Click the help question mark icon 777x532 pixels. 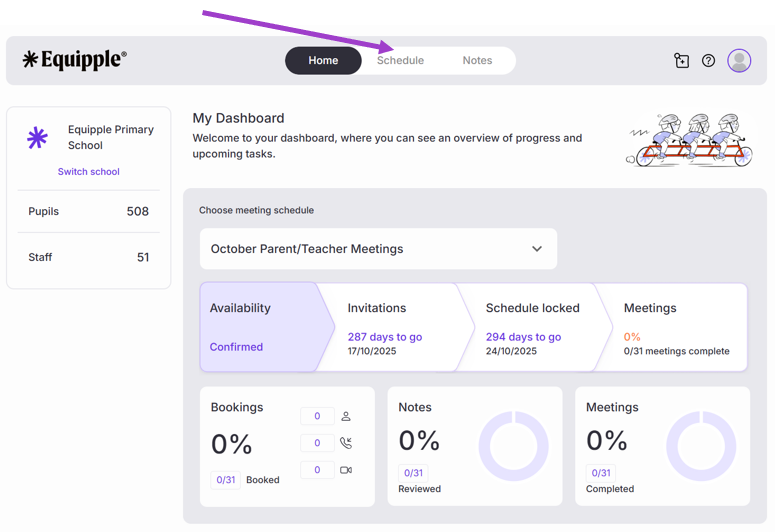click(708, 61)
